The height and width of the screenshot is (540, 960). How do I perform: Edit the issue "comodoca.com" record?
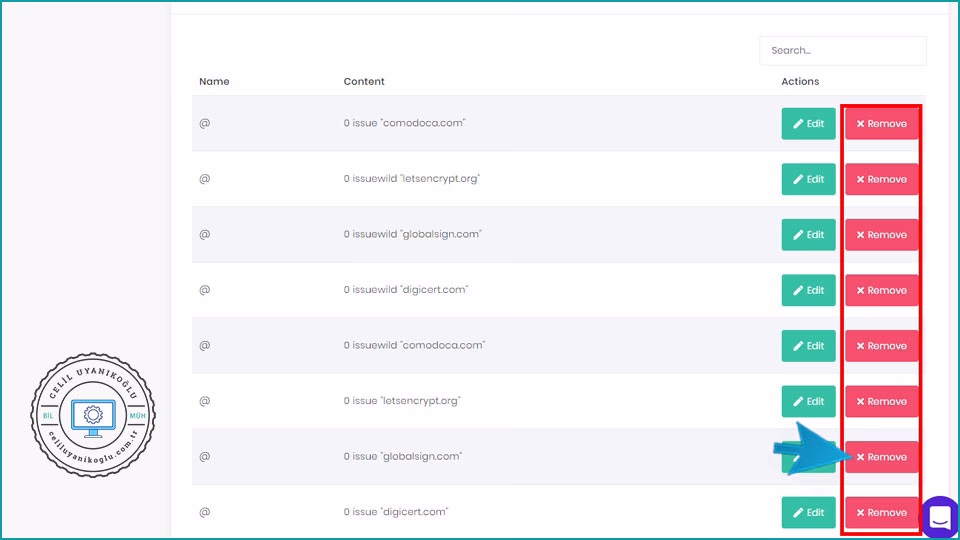808,124
